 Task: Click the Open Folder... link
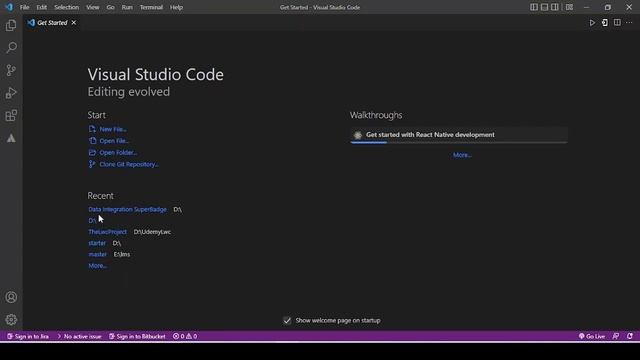click(118, 153)
